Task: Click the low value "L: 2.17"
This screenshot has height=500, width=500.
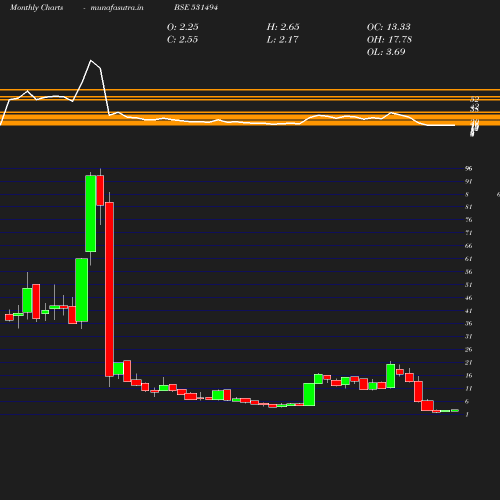Action: tap(282, 39)
